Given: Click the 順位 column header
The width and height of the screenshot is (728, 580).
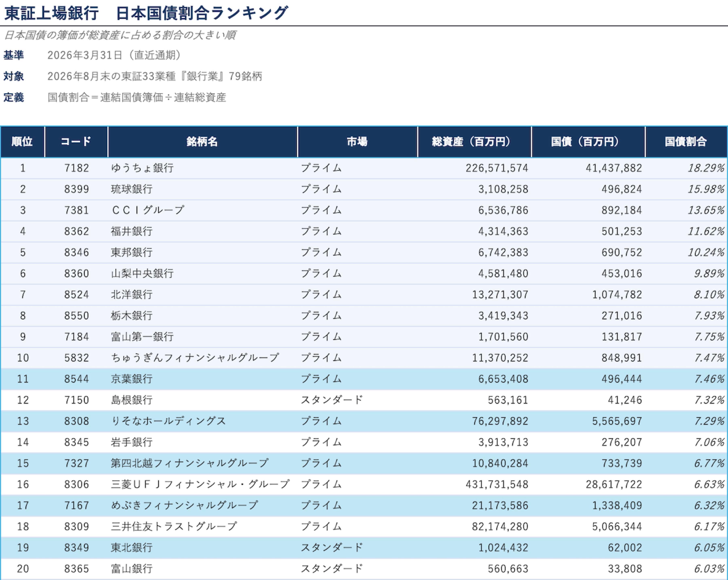Looking at the screenshot, I should tap(22, 142).
